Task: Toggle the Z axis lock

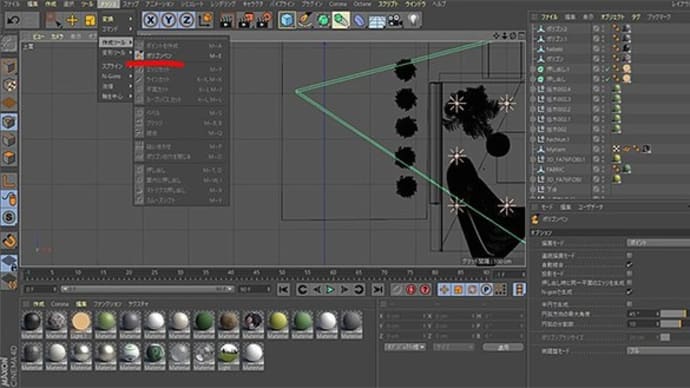Action: coord(187,20)
